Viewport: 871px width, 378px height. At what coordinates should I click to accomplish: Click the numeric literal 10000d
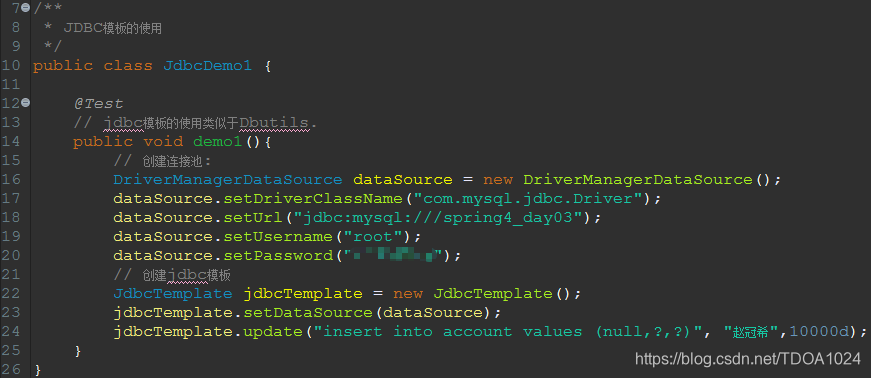click(x=819, y=332)
